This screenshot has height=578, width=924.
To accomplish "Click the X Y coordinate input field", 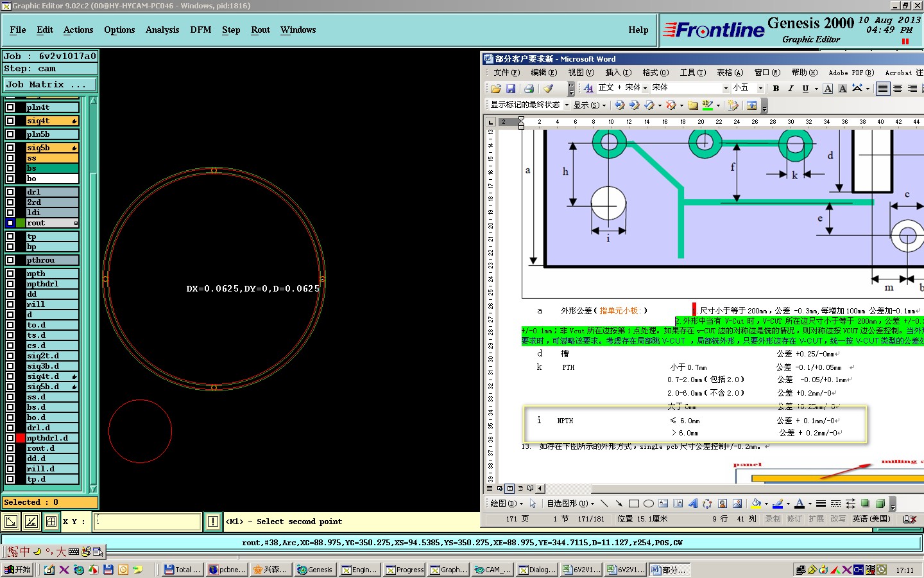I will (x=148, y=521).
